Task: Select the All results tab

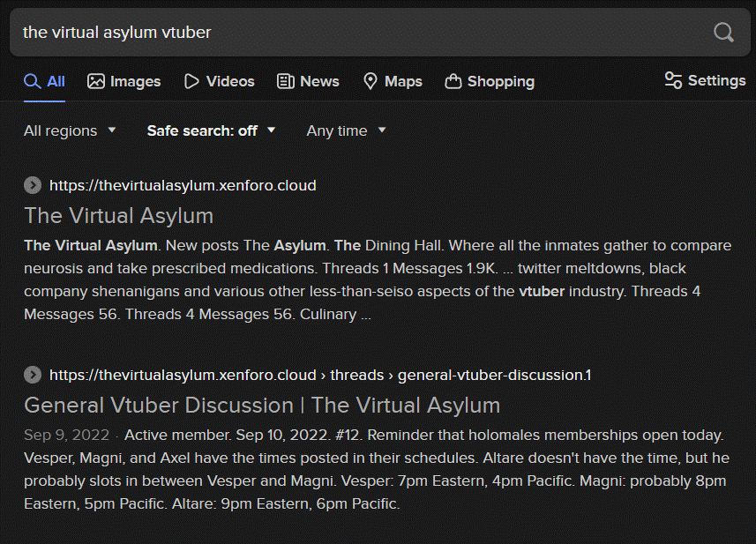Action: (44, 81)
